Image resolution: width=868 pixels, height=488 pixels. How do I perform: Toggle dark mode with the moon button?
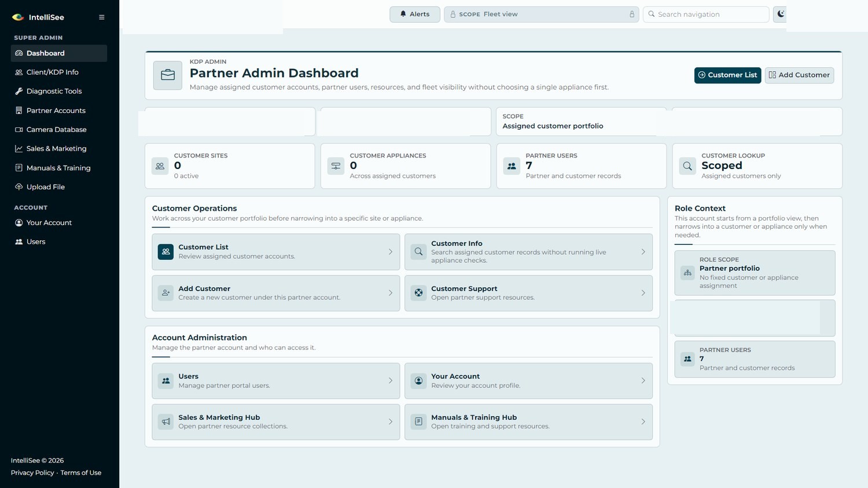click(781, 14)
